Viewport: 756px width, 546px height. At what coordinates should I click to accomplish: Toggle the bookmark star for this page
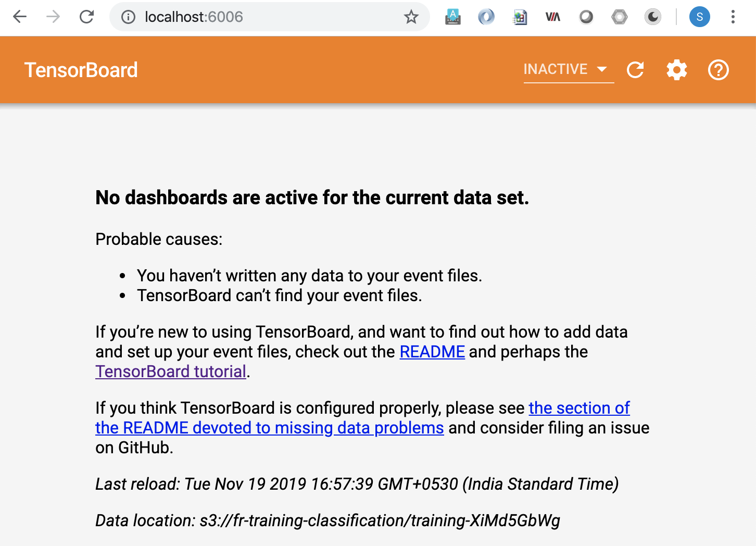point(412,17)
